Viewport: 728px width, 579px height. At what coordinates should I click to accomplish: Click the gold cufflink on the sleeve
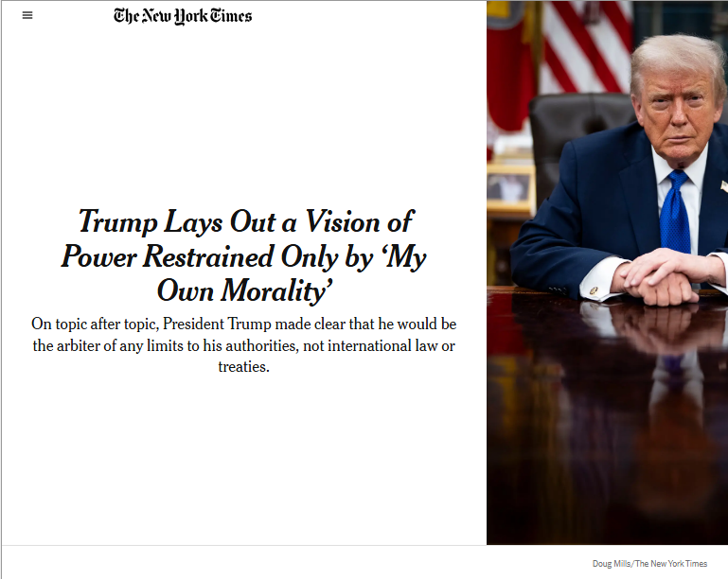click(x=594, y=289)
